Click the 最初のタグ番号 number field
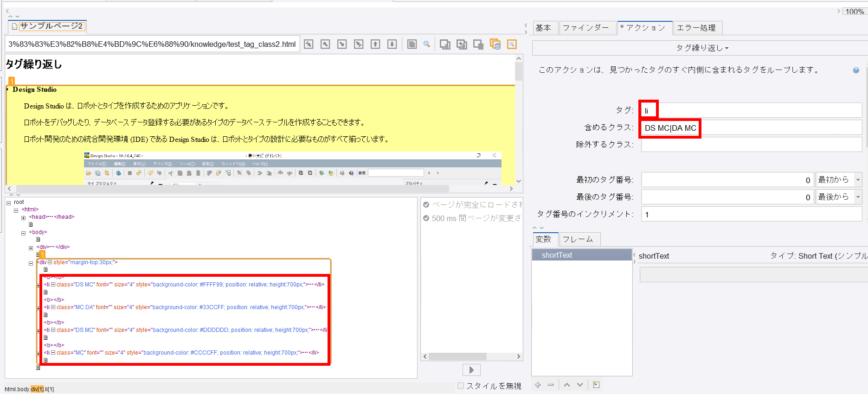The image size is (868, 394). point(727,180)
